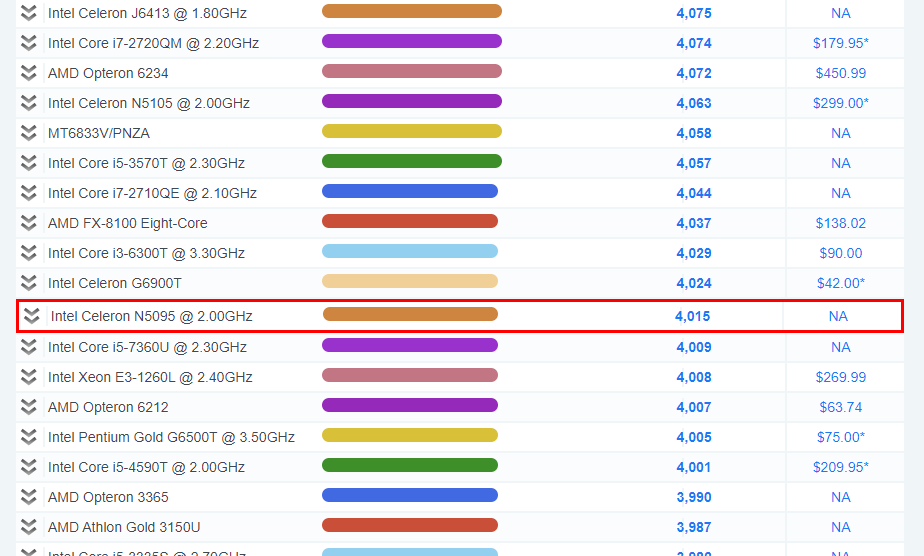Click the yellow bar for MT6833V/PNZA
Viewport: 924px width, 556px height.
412,131
